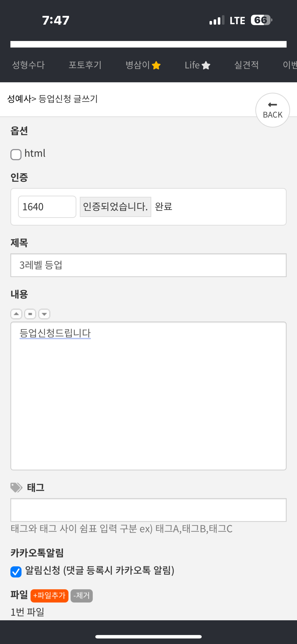Click the white star next to Life
Image resolution: width=297 pixels, height=644 pixels.
coord(206,65)
